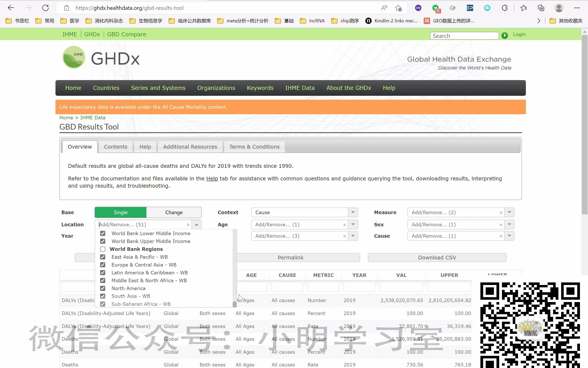Click the YEAR column filter box
Viewport: 588px width, 368px height.
coord(359,287)
